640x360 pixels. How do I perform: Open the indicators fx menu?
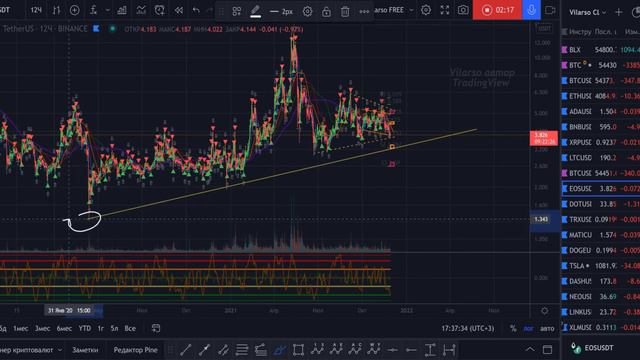point(93,10)
